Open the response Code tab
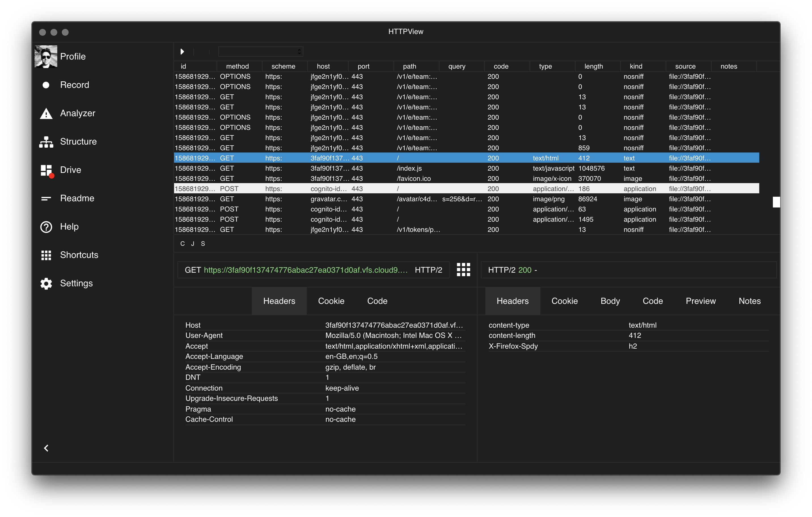Viewport: 812px width, 517px height. click(652, 301)
